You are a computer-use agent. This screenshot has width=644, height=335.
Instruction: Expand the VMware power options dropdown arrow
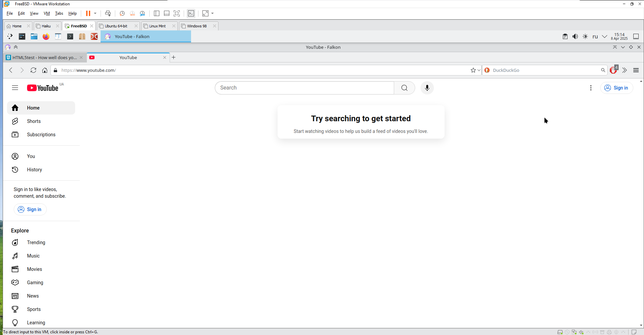[95, 13]
